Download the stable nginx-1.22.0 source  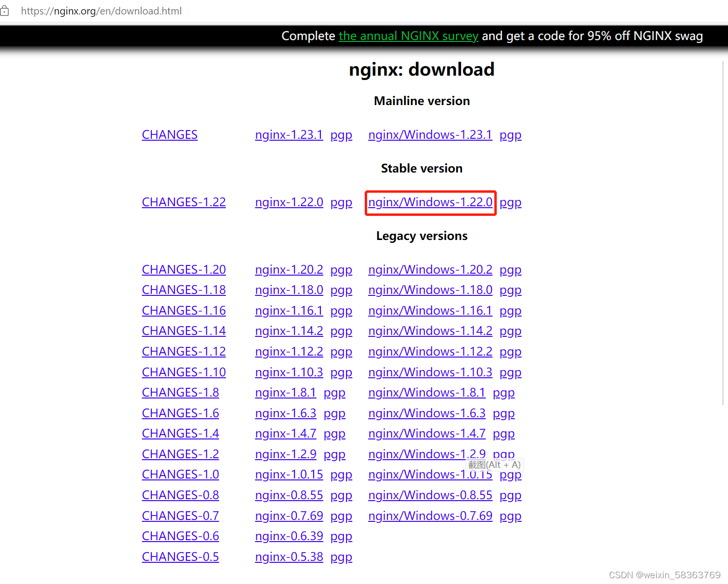tap(289, 202)
